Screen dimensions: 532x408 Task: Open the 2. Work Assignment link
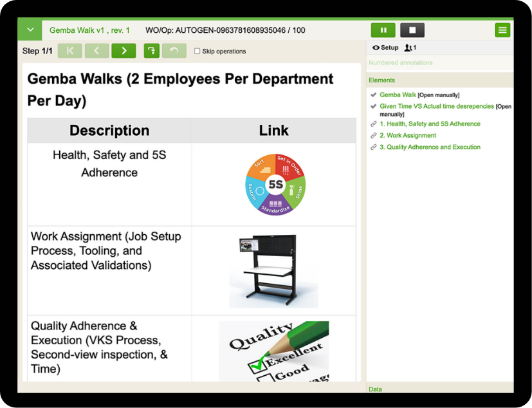[407, 135]
